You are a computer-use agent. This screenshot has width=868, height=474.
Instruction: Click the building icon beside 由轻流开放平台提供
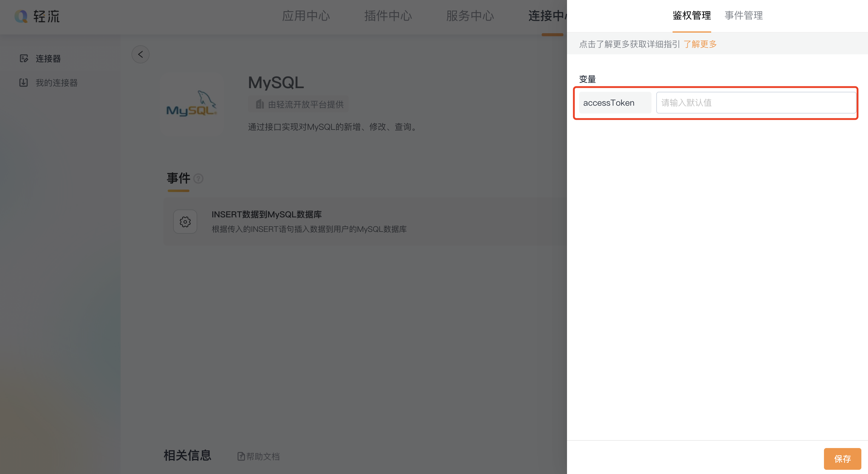(x=259, y=104)
